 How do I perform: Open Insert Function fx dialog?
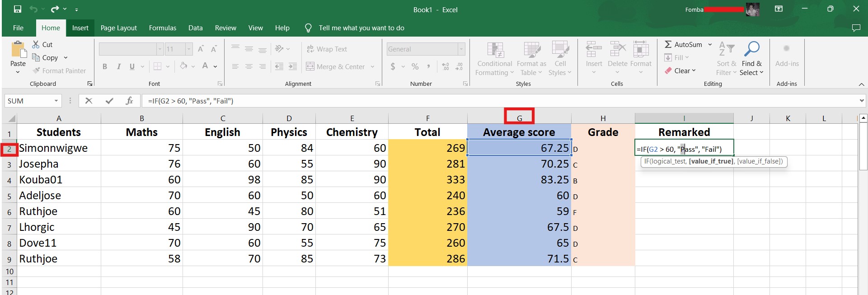click(x=129, y=101)
